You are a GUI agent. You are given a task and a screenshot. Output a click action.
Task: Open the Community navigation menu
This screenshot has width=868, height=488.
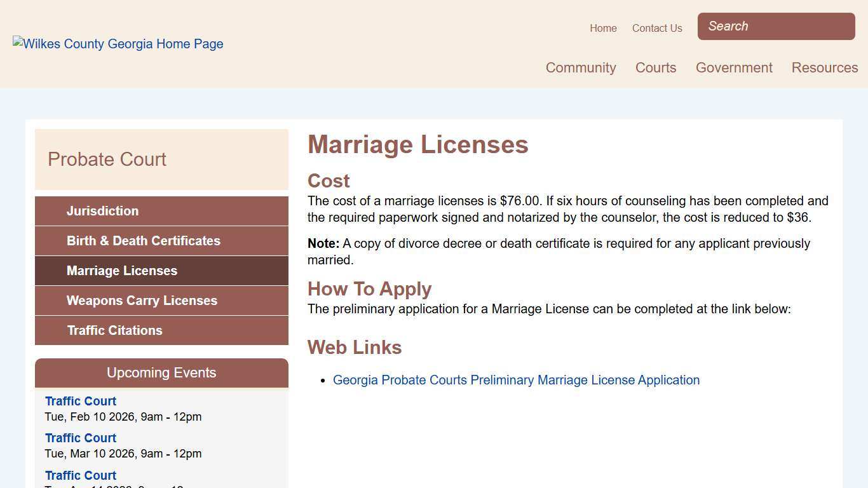580,68
